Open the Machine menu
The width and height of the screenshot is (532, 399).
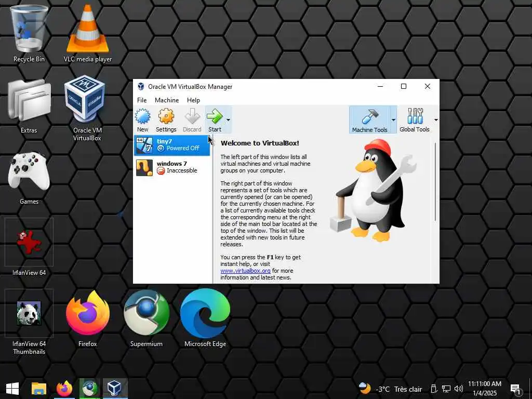tap(167, 100)
